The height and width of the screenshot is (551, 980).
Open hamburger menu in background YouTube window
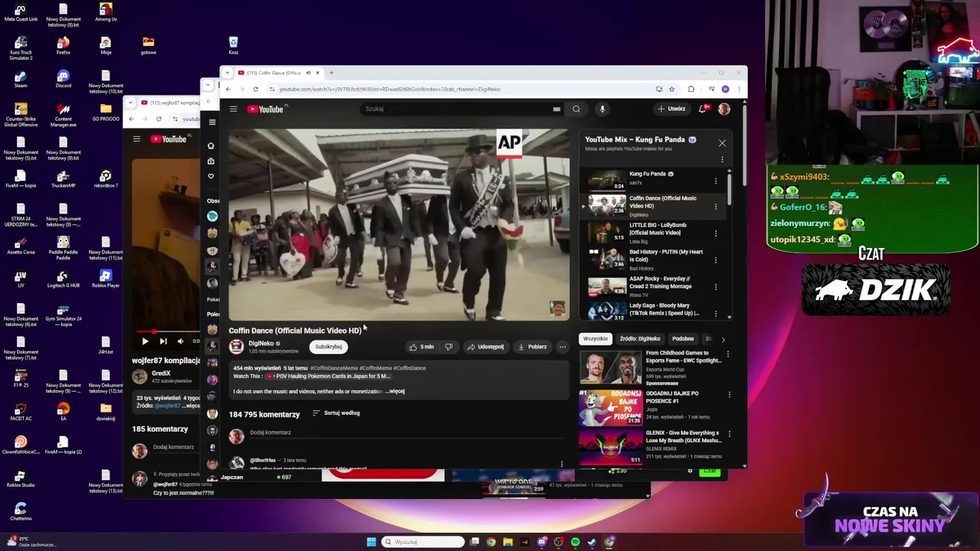click(x=136, y=139)
